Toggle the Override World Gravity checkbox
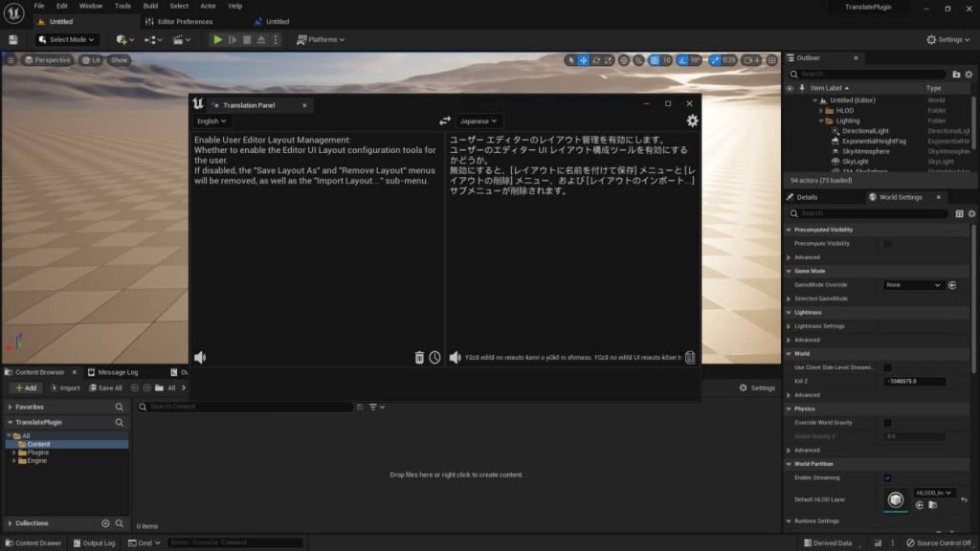The width and height of the screenshot is (980, 551). pyautogui.click(x=887, y=423)
